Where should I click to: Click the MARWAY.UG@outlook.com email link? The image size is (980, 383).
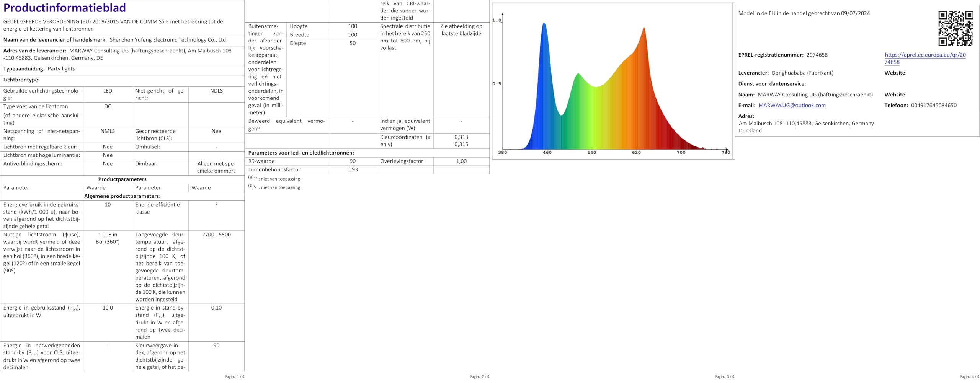click(x=792, y=105)
